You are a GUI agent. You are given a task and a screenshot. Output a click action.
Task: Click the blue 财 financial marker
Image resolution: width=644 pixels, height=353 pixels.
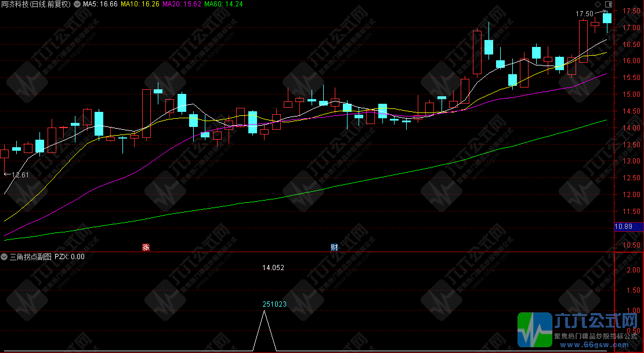point(334,248)
